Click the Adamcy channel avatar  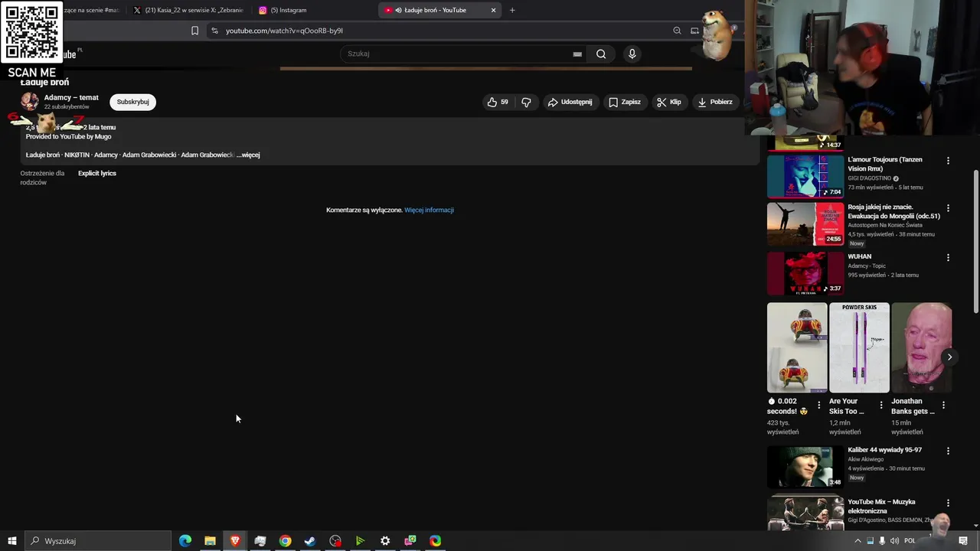click(x=30, y=102)
